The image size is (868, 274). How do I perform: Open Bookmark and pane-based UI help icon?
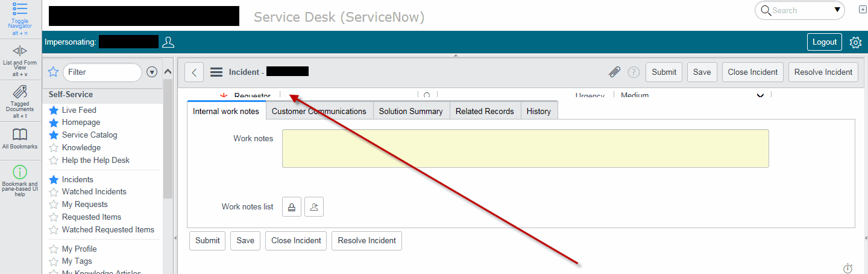tap(20, 171)
